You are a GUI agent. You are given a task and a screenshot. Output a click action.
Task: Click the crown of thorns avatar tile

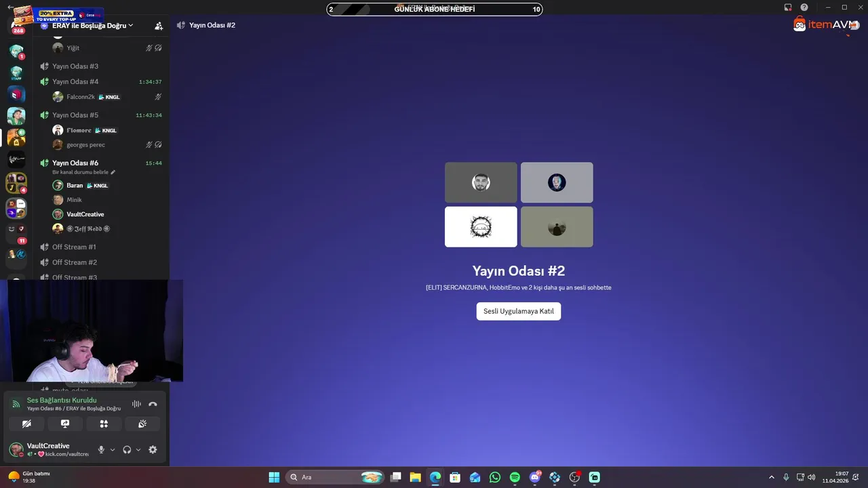[481, 226]
